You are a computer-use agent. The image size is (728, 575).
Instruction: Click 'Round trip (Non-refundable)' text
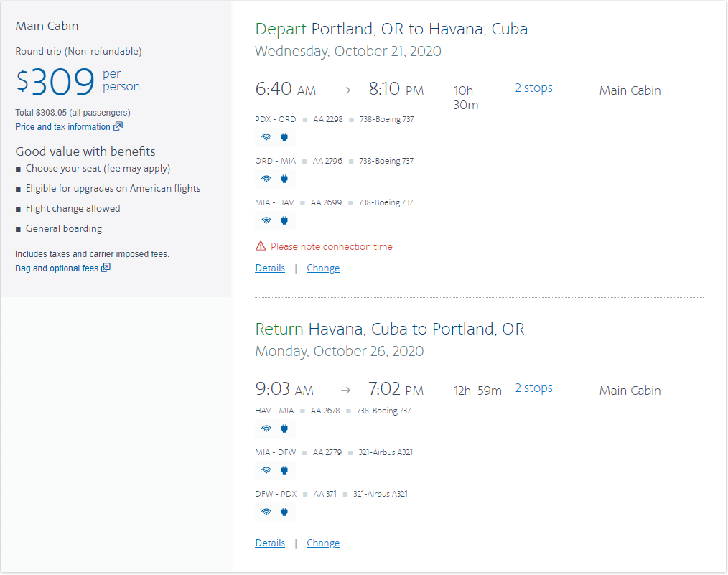coord(78,51)
